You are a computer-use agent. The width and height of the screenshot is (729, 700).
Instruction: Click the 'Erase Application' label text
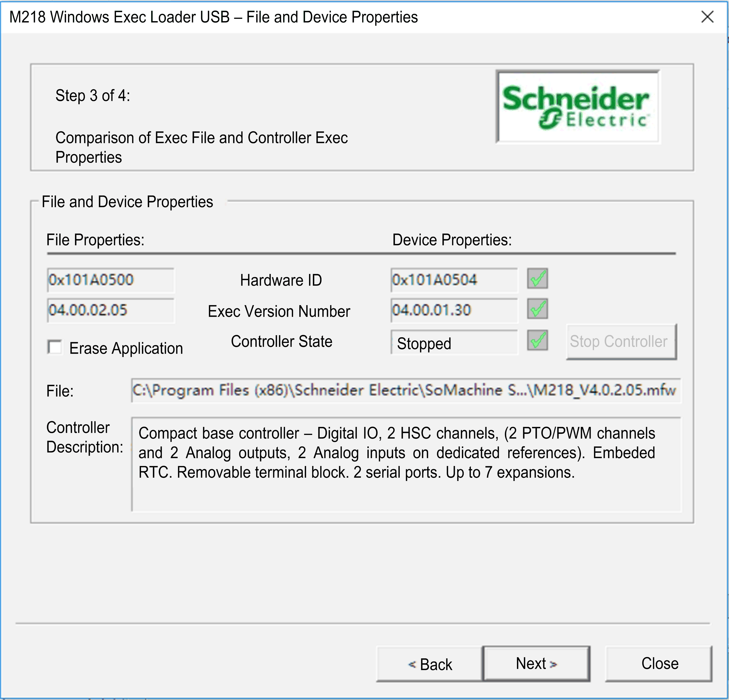(126, 348)
